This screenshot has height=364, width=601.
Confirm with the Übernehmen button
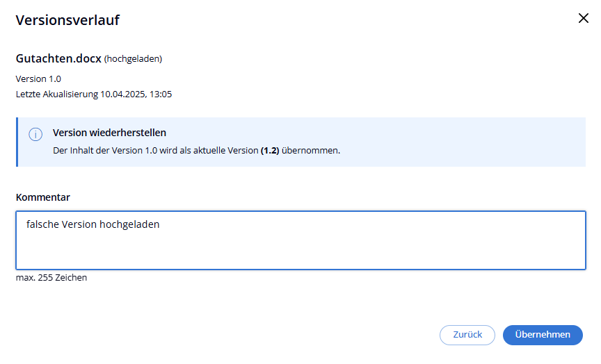click(x=543, y=335)
